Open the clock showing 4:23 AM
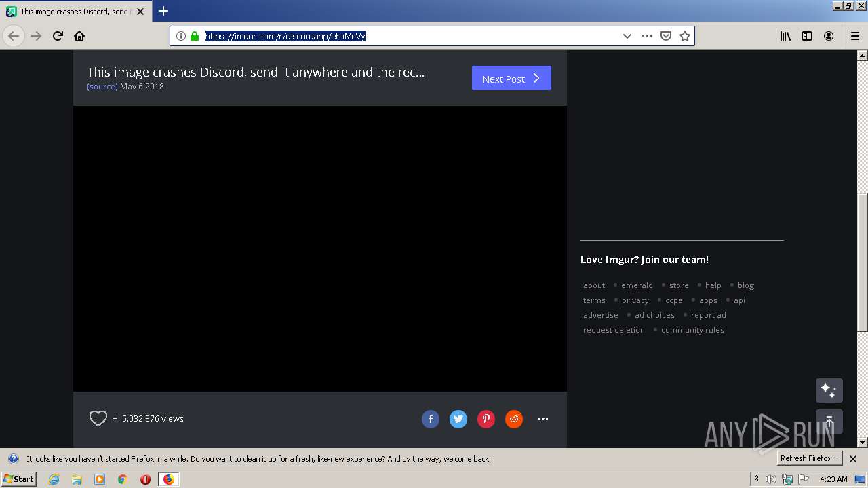This screenshot has height=488, width=868. tap(833, 479)
